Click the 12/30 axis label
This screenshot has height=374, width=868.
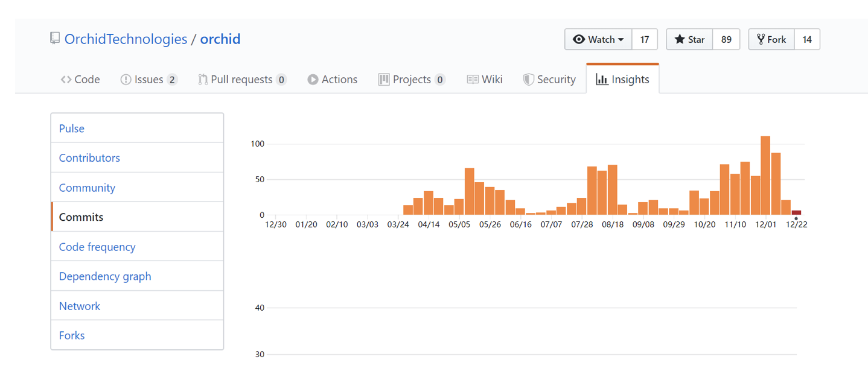(x=276, y=224)
